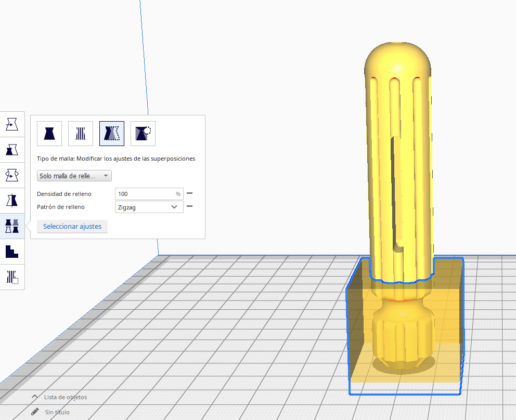Select the Rotate tool
This screenshot has height=420, width=516.
tap(12, 175)
